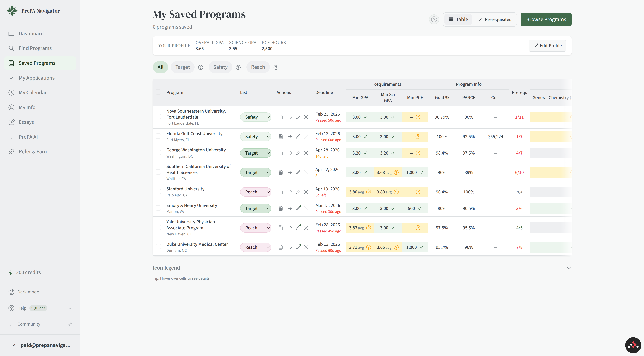Open notes icon for Emory & Henry University
The height and width of the screenshot is (356, 644).
pos(281,208)
